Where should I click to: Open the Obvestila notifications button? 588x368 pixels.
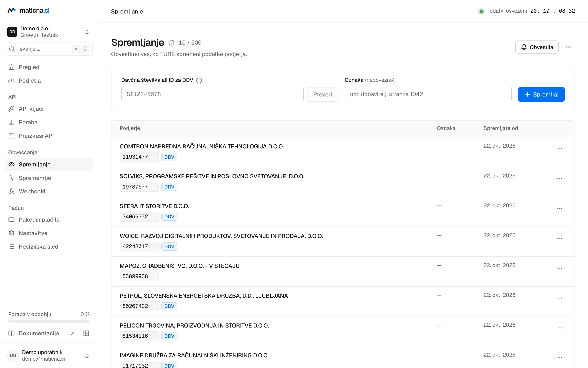click(537, 47)
